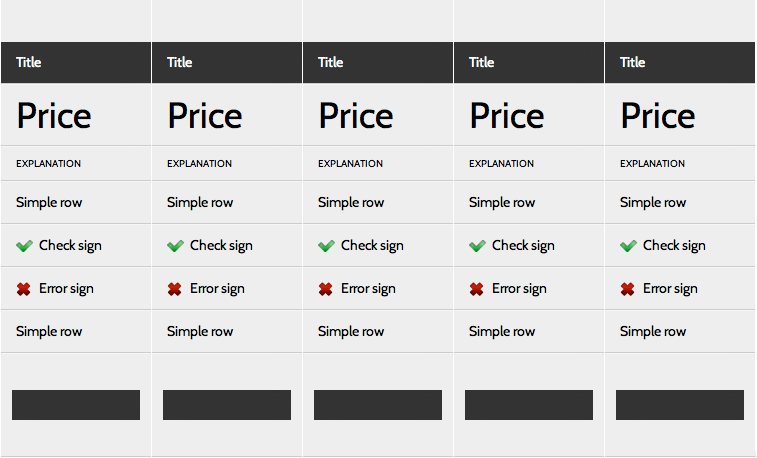Click the red error X in fourth column
This screenshot has width=757, height=458.
477,289
